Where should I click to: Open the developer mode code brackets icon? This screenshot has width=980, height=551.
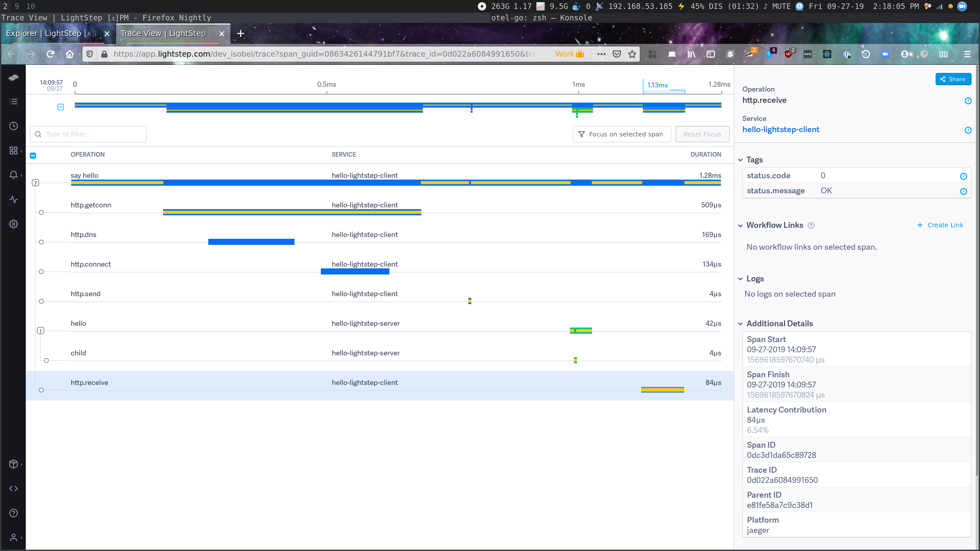13,488
